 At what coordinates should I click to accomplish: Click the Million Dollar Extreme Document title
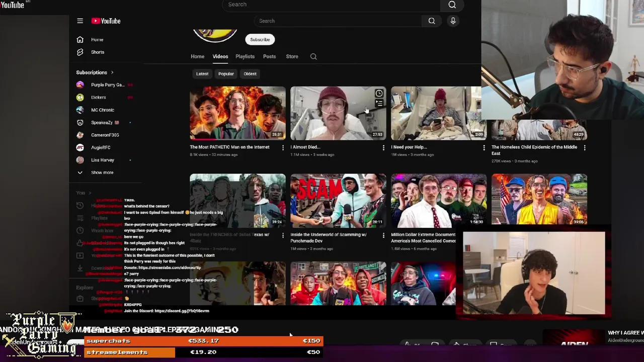pyautogui.click(x=424, y=238)
